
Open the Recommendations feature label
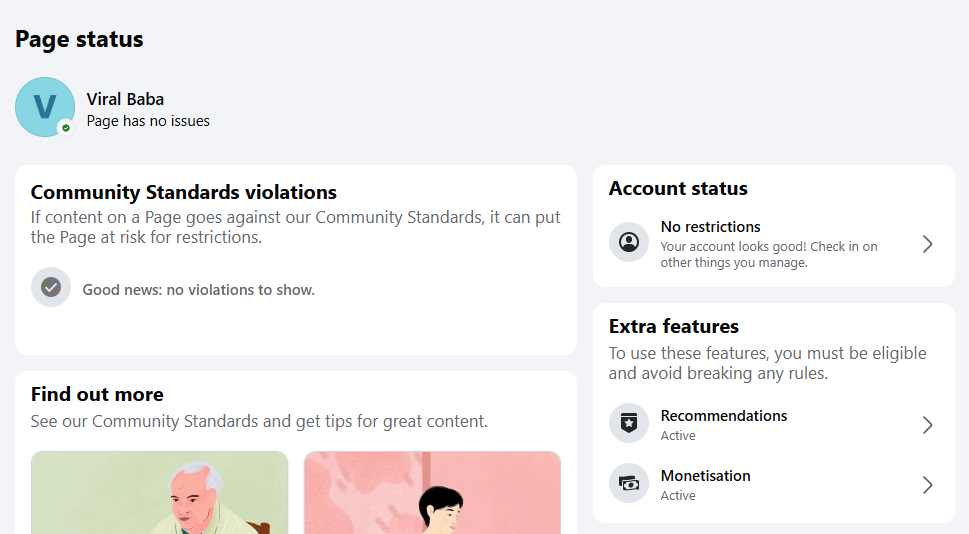[x=724, y=416]
